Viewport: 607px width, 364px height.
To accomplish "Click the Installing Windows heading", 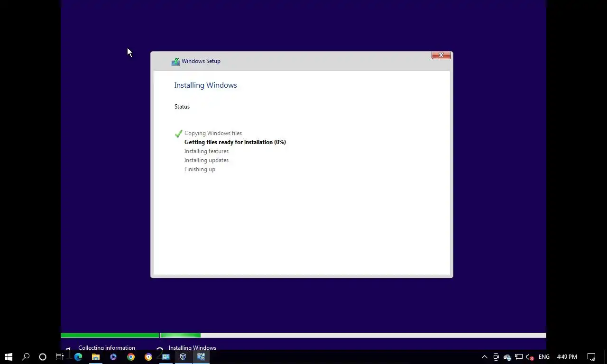I will pyautogui.click(x=205, y=85).
